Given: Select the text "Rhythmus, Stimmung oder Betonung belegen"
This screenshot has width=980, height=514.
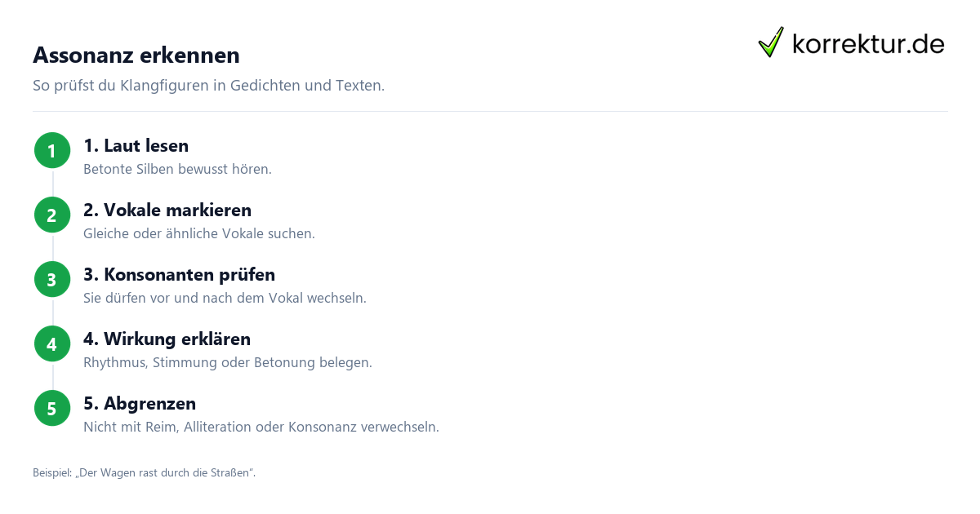Looking at the screenshot, I should coord(228,363).
